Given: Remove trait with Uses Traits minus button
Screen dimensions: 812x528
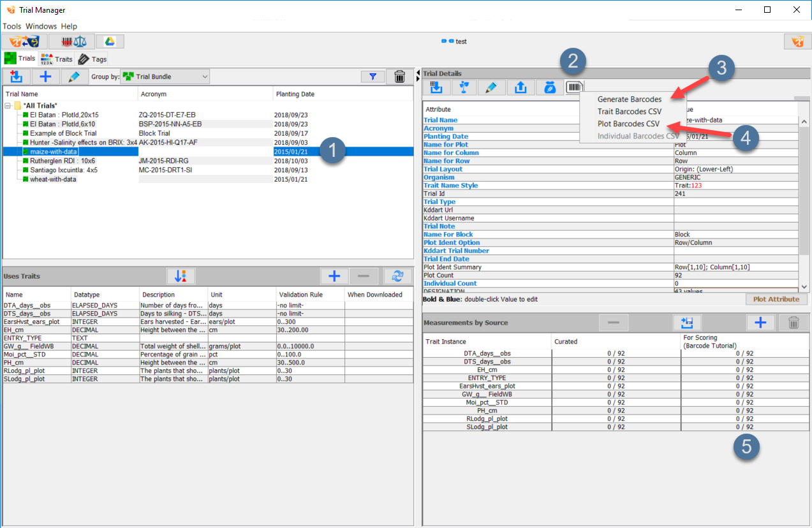Looking at the screenshot, I should (x=364, y=276).
